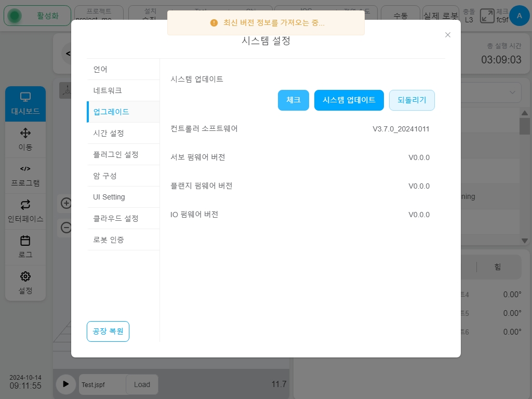Open the 프로그램 program code icon
This screenshot has height=399, width=532.
click(25, 176)
